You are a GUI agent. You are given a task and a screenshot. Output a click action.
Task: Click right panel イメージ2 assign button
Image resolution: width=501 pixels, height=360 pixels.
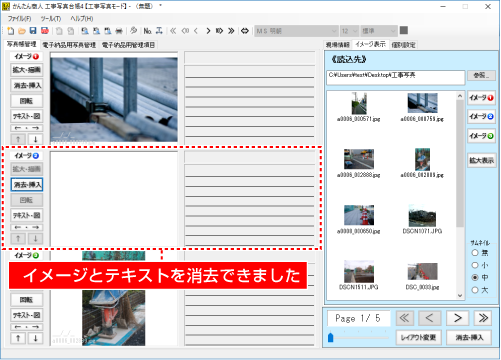[x=481, y=116]
